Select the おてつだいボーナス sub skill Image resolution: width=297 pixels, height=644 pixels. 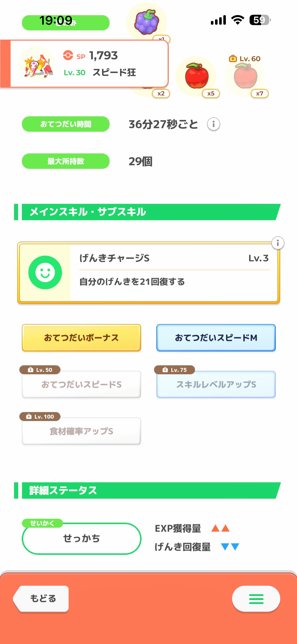[x=81, y=338]
